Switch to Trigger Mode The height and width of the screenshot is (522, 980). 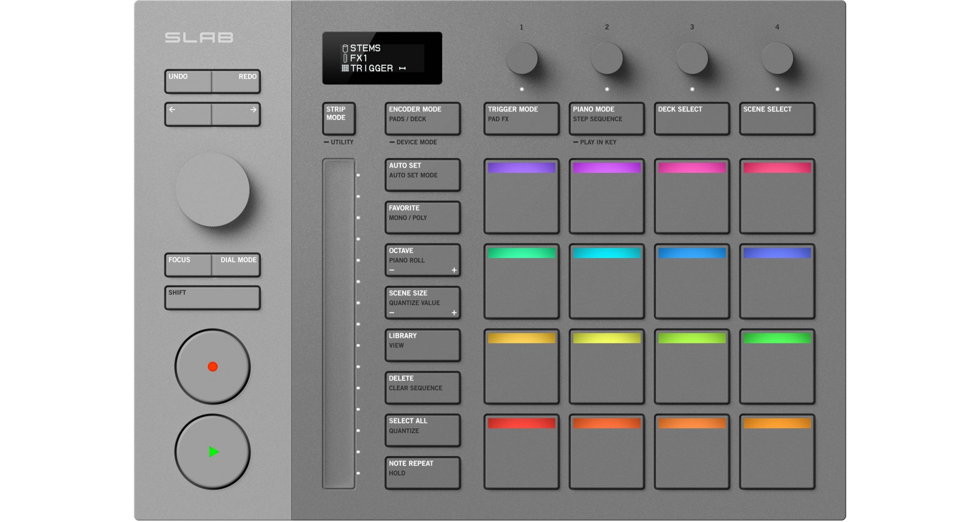tap(521, 118)
